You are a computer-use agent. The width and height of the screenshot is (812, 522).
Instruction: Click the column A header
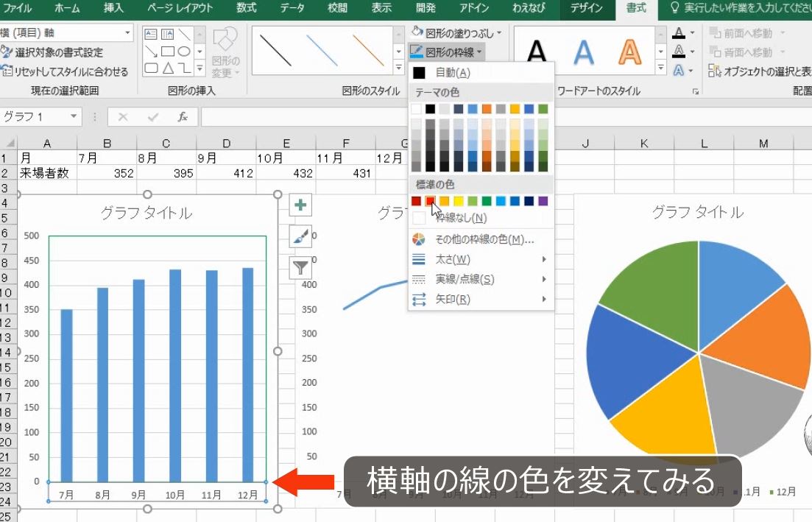(46, 144)
